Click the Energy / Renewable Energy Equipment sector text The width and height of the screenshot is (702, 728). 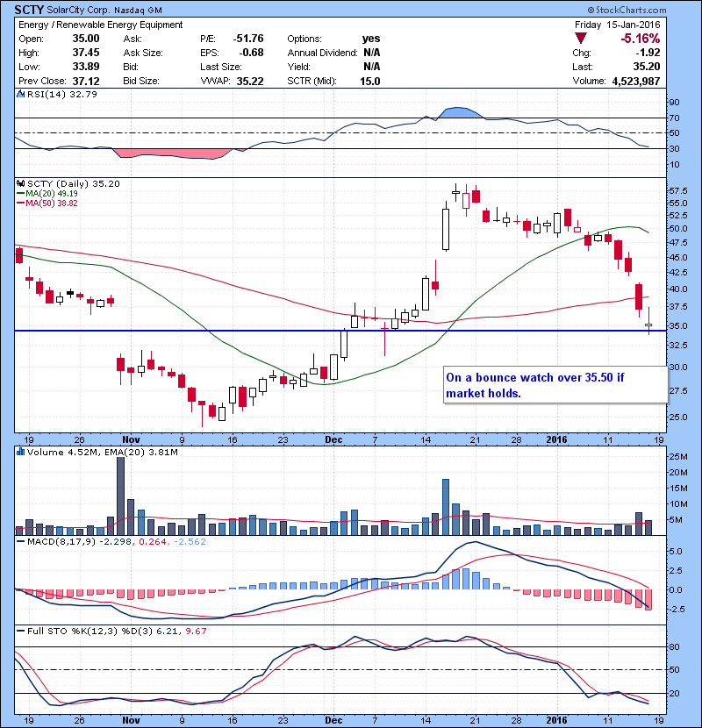[101, 25]
